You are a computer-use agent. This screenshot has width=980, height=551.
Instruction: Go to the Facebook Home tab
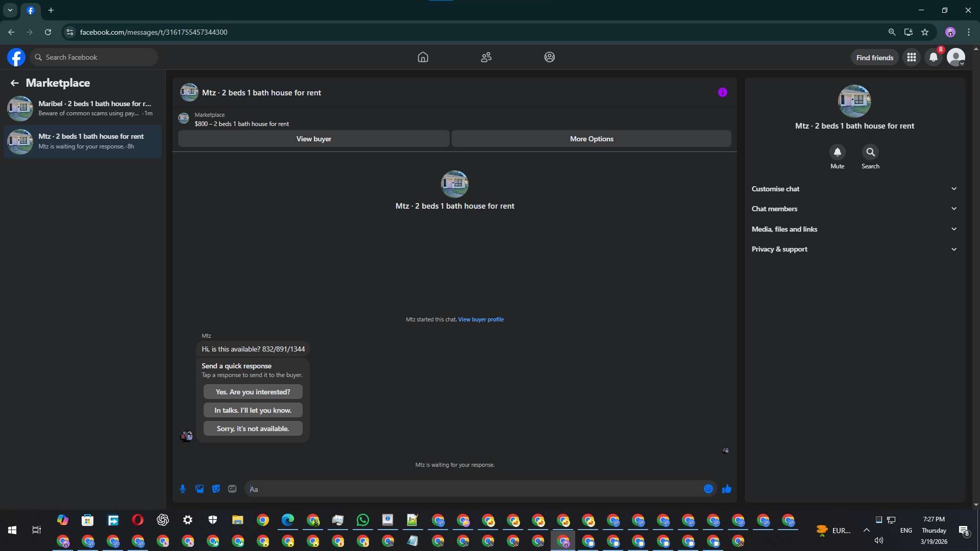click(x=423, y=57)
